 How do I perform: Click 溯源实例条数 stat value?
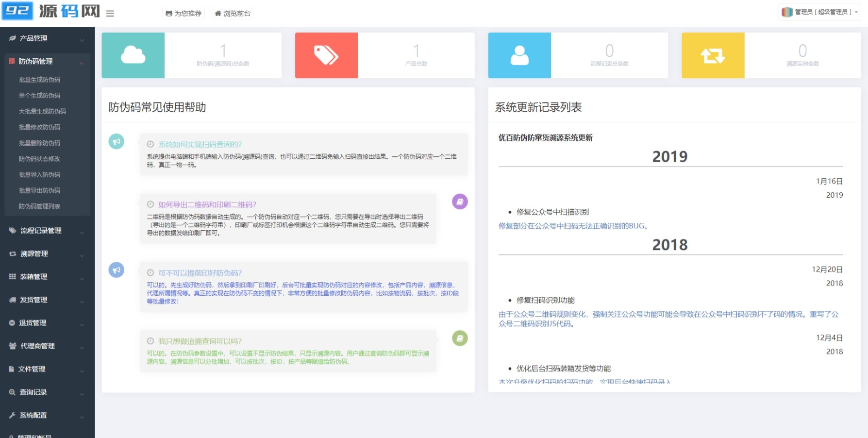pyautogui.click(x=802, y=51)
